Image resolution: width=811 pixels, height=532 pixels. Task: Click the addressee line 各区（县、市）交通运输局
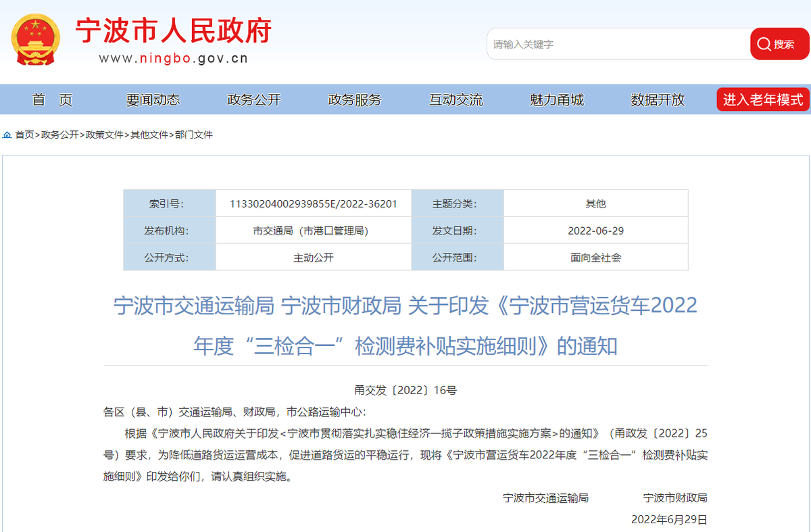tap(235, 412)
